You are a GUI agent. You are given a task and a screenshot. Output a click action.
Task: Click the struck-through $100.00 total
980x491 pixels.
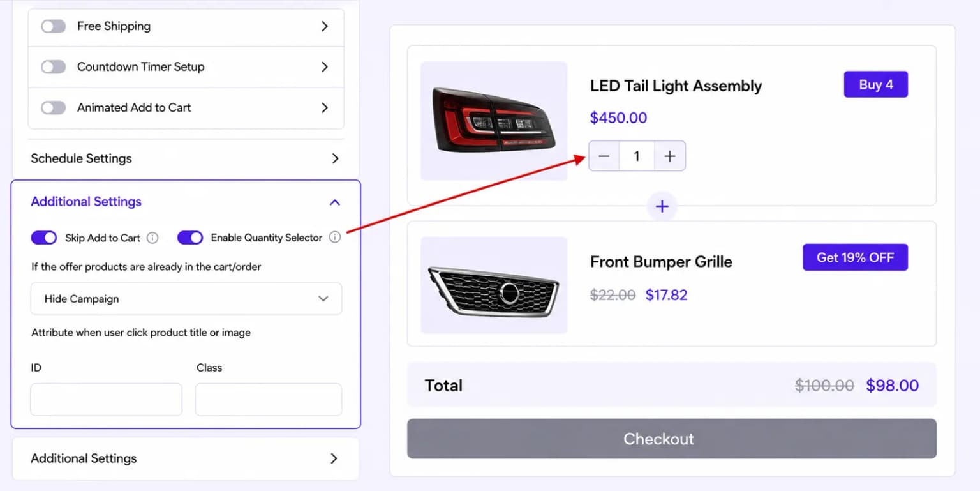(x=824, y=386)
